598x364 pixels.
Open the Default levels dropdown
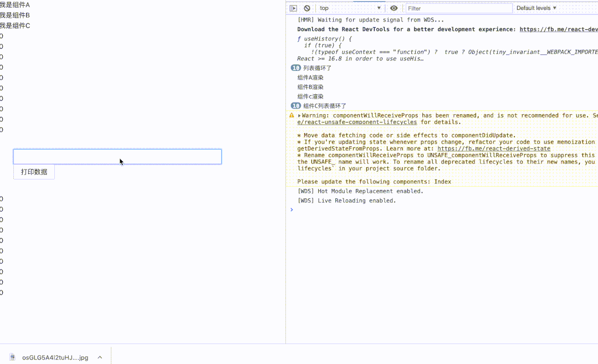coord(536,8)
